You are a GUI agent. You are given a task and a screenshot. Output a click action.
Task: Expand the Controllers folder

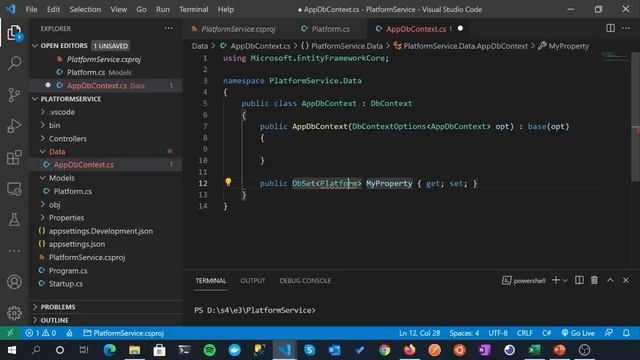pyautogui.click(x=67, y=139)
